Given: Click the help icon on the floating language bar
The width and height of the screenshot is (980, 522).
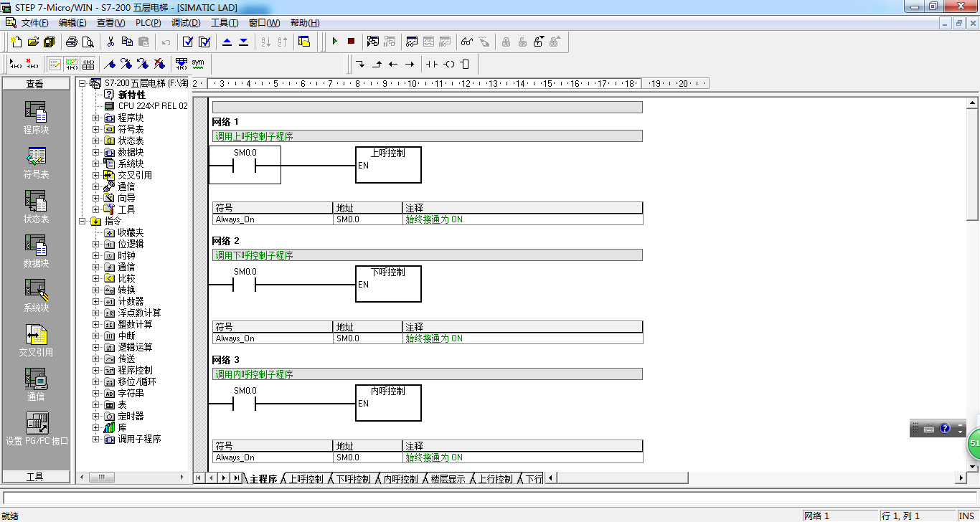Looking at the screenshot, I should pyautogui.click(x=945, y=429).
